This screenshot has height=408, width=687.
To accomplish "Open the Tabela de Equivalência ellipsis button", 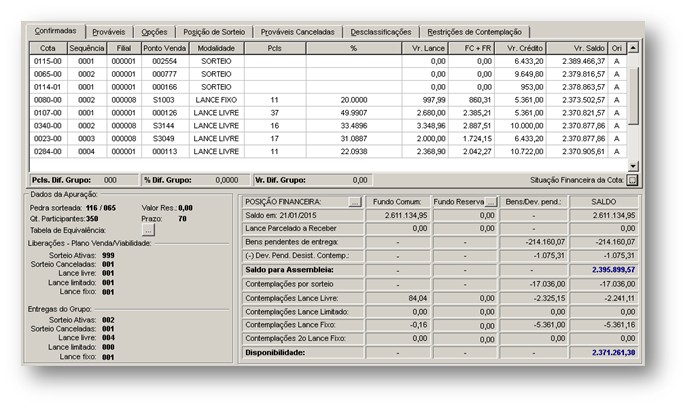I will coord(148,230).
